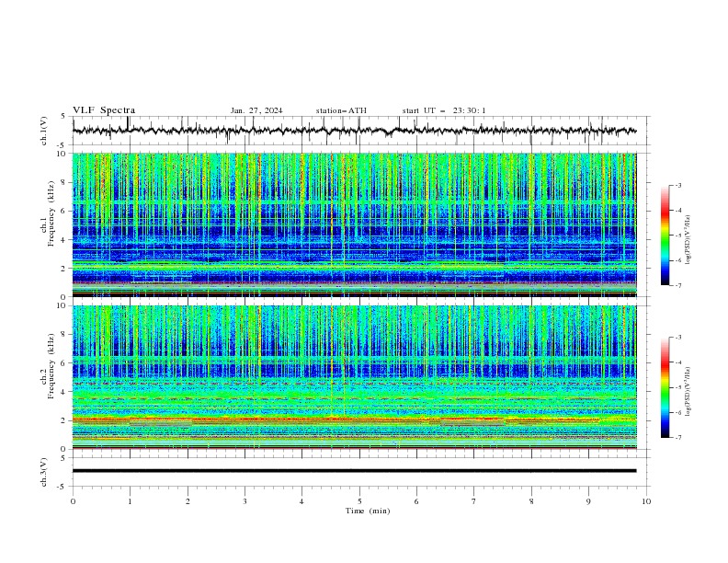Click inside the ch.2 spectrogram panel
This screenshot has width=728, height=563.
click(x=354, y=377)
